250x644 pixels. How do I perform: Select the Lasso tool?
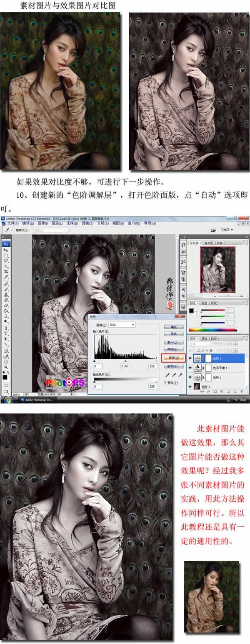coord(6,260)
